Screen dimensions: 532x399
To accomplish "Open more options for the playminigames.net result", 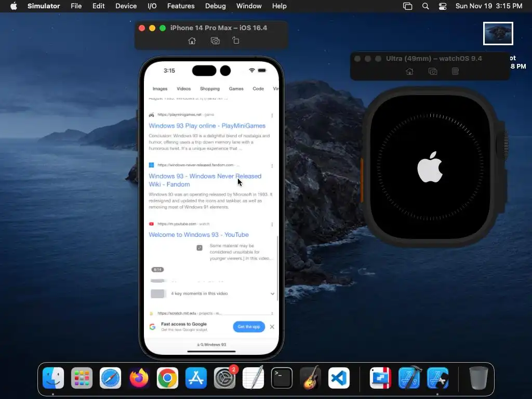I will [x=272, y=115].
